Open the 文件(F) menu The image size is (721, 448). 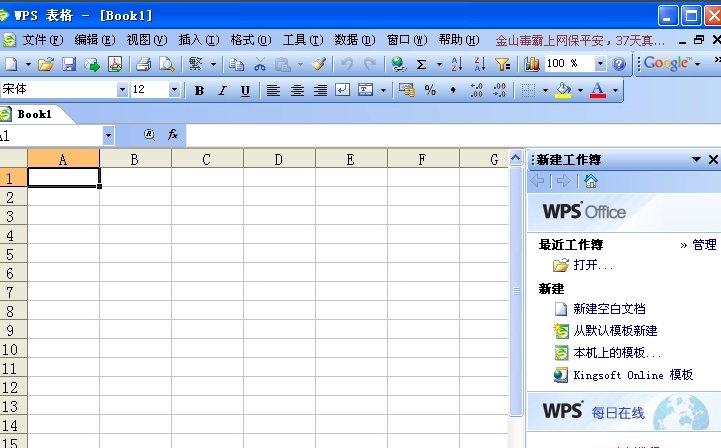[43, 40]
